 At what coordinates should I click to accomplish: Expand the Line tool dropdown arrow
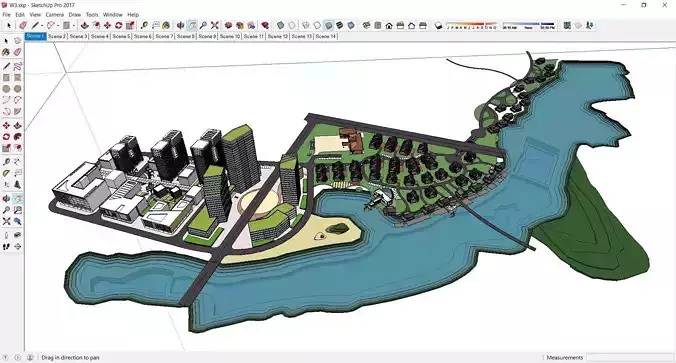[x=41, y=26]
